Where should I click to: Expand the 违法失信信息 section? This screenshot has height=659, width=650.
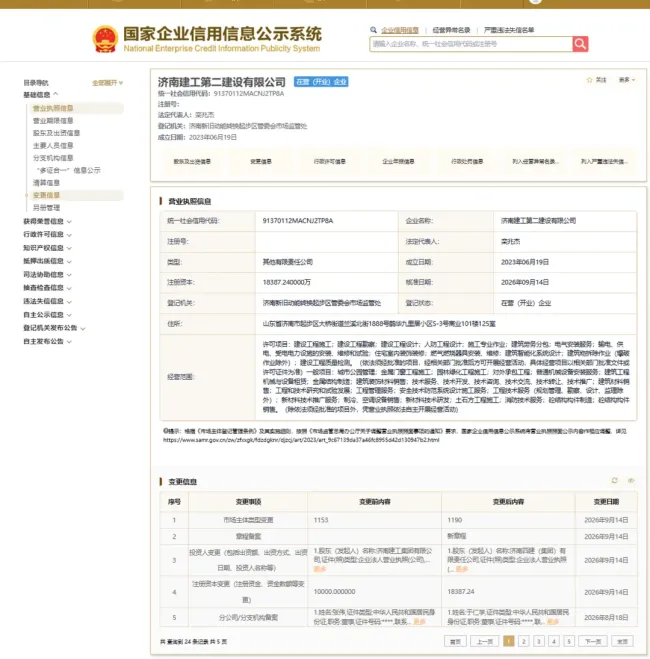pyautogui.click(x=47, y=301)
